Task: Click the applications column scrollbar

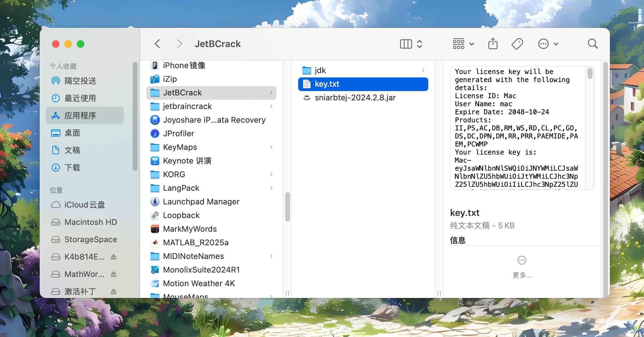Action: tap(287, 207)
